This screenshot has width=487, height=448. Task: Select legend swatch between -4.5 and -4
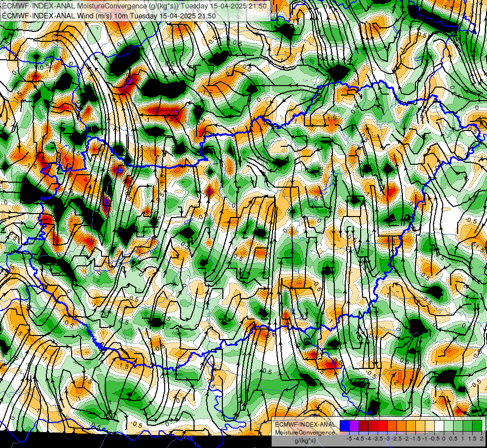364,426
